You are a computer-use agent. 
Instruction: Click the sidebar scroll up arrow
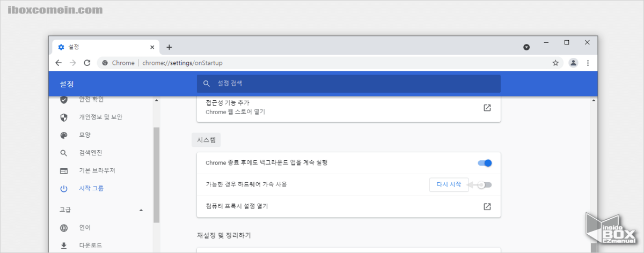click(x=156, y=100)
